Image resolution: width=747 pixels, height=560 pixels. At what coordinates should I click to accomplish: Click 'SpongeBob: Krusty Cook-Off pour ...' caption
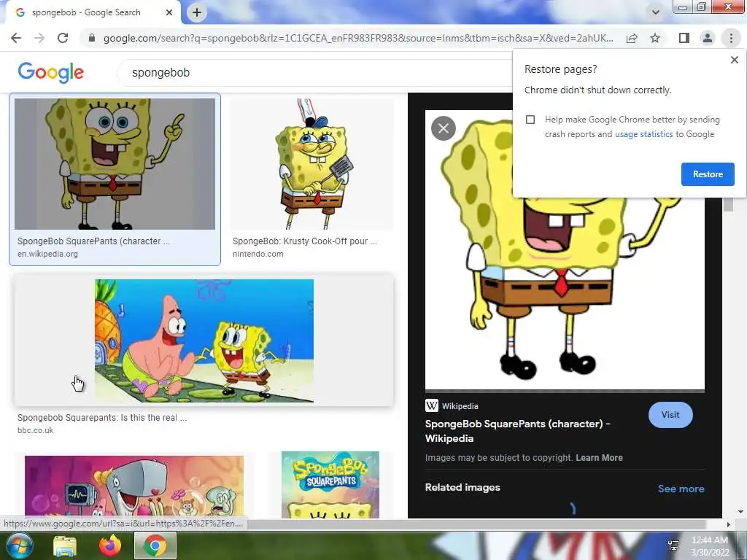pos(304,241)
